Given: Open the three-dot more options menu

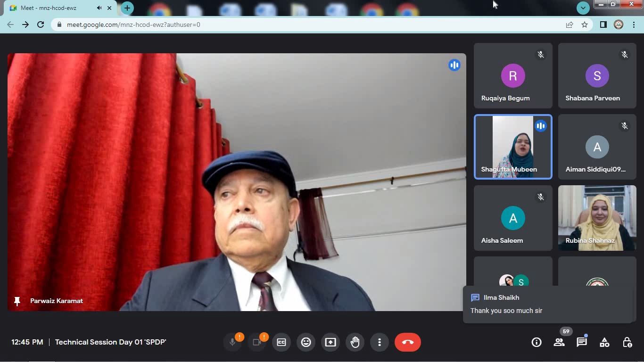Looking at the screenshot, I should [380, 342].
